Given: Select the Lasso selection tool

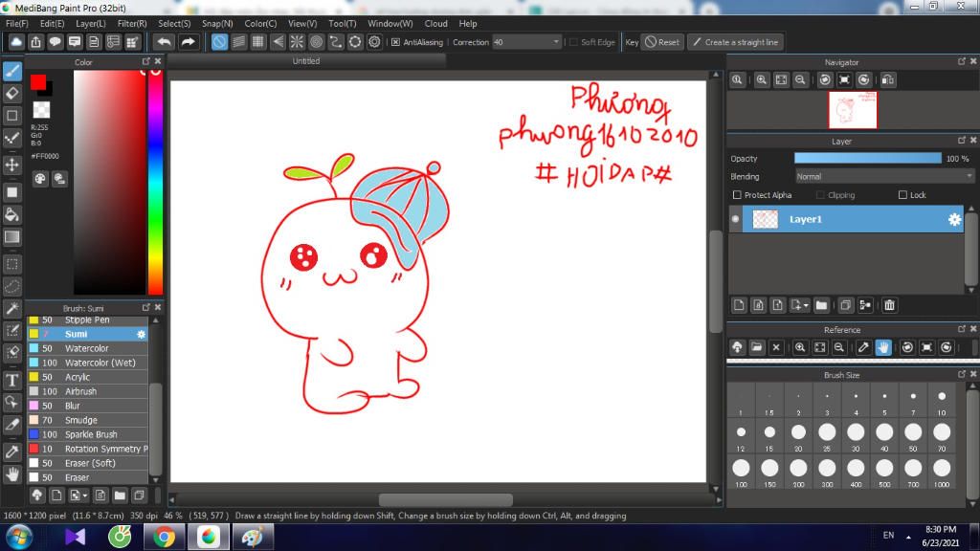Looking at the screenshot, I should click(x=11, y=286).
